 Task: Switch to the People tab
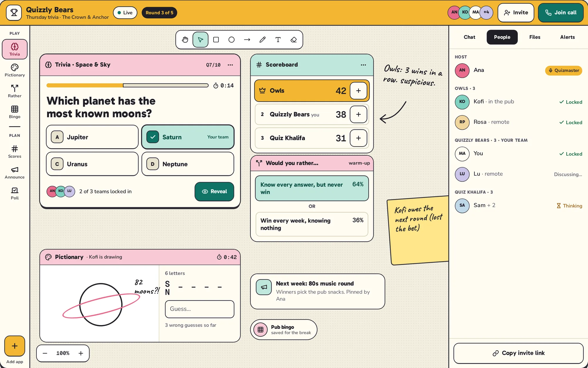(502, 37)
